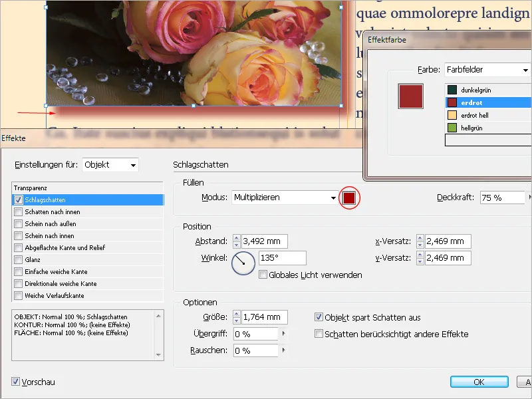The height and width of the screenshot is (399, 532).
Task: Open the Einstellungen für Objekt dropdown
Action: [x=110, y=165]
